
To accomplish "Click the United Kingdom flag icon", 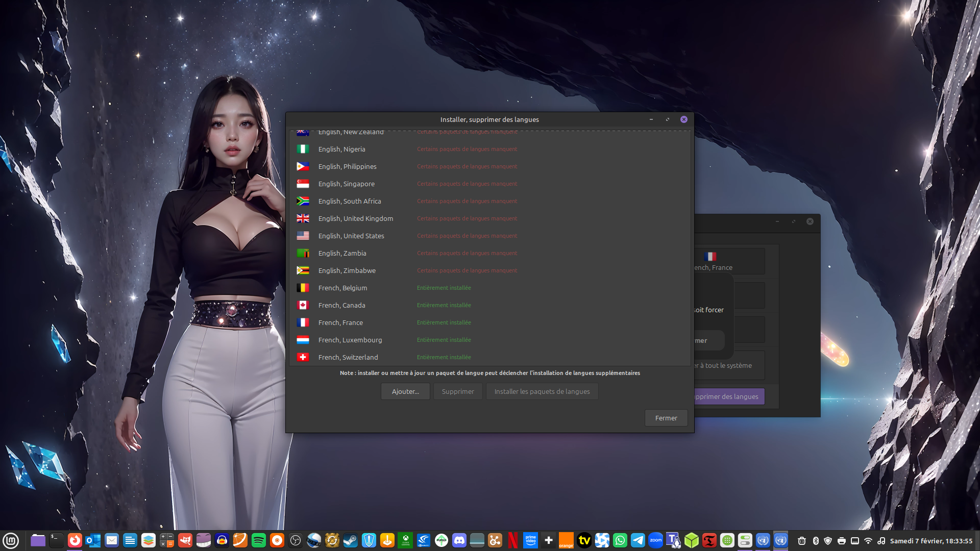I will tap(303, 218).
